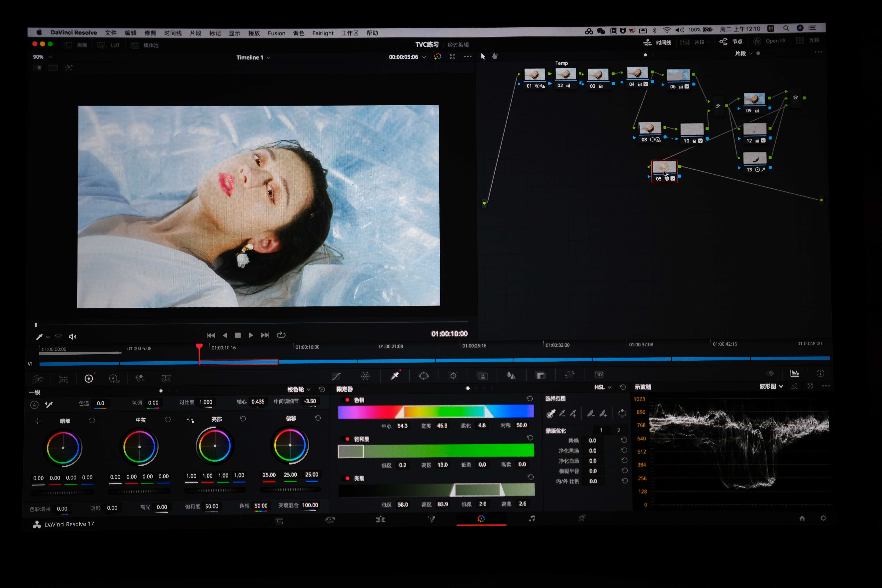Toggle the luminance qualifier enable dot
The width and height of the screenshot is (882, 588).
tap(347, 478)
